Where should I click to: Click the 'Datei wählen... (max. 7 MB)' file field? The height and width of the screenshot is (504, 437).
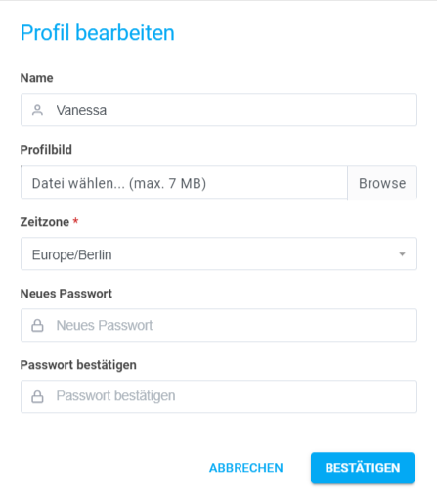[184, 182]
